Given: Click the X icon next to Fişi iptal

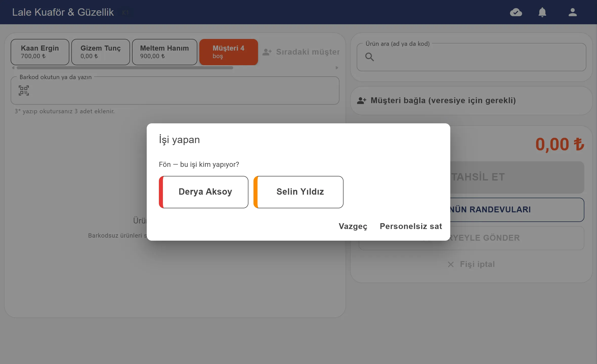Looking at the screenshot, I should tap(451, 264).
